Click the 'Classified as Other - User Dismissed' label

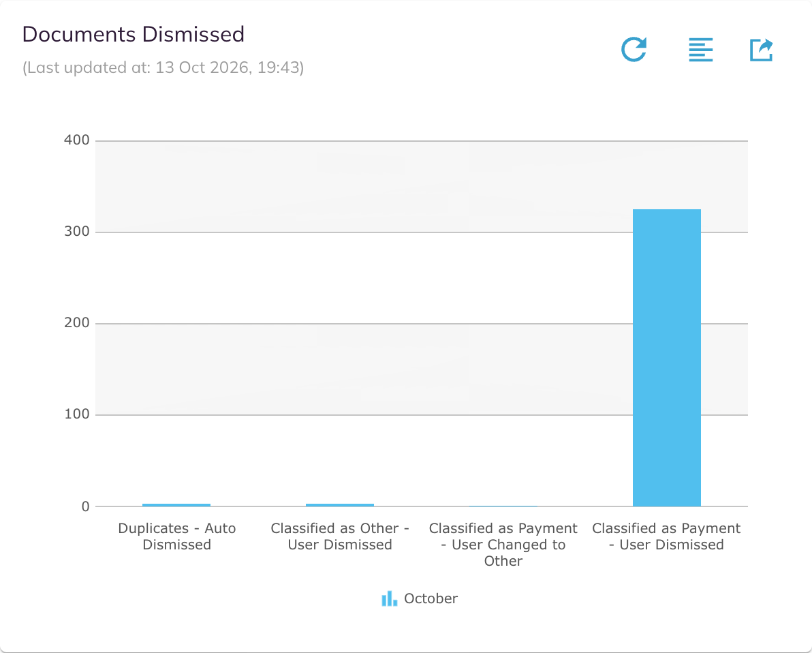pos(340,536)
